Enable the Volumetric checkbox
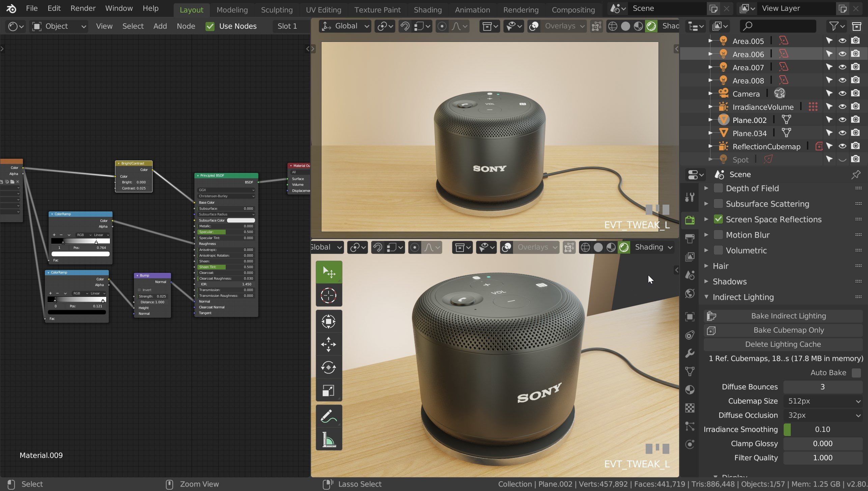The width and height of the screenshot is (868, 491). (x=718, y=250)
